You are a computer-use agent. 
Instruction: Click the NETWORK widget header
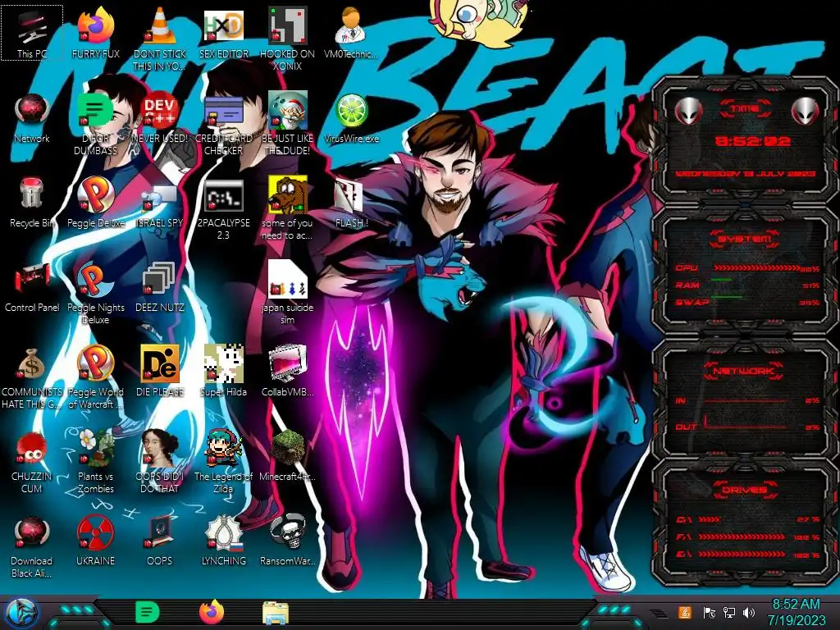[x=744, y=370]
